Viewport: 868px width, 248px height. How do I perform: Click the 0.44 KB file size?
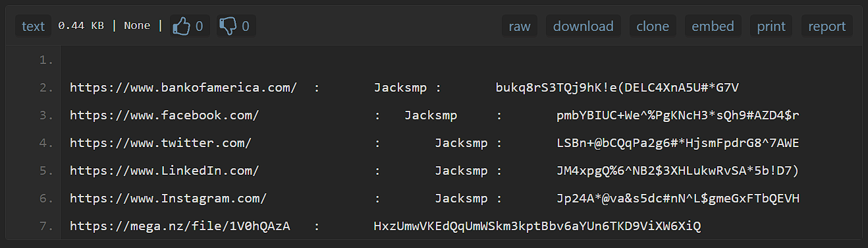tap(80, 26)
